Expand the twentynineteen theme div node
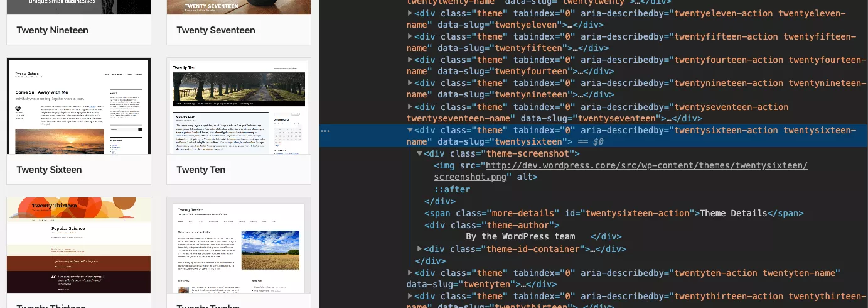Viewport: 868px width, 308px height. click(410, 84)
